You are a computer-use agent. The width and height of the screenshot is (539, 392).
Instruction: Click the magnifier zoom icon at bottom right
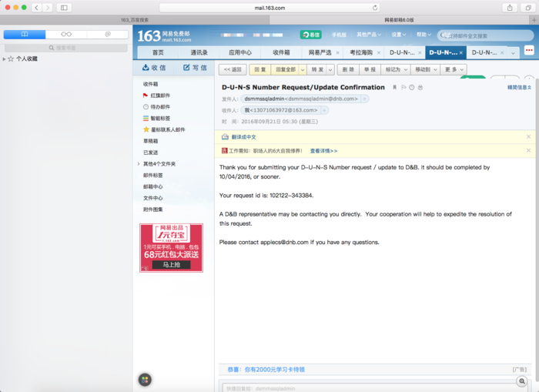point(522,381)
